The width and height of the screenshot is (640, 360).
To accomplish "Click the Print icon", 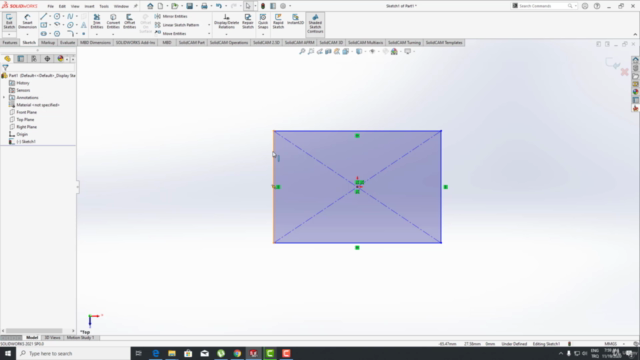I will click(204, 6).
